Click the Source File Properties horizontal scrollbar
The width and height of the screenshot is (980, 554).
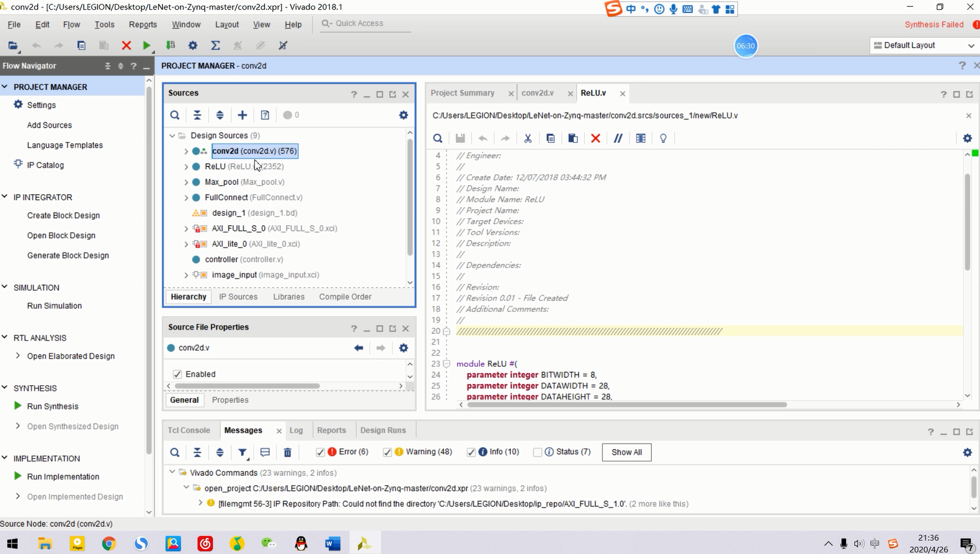click(x=247, y=386)
